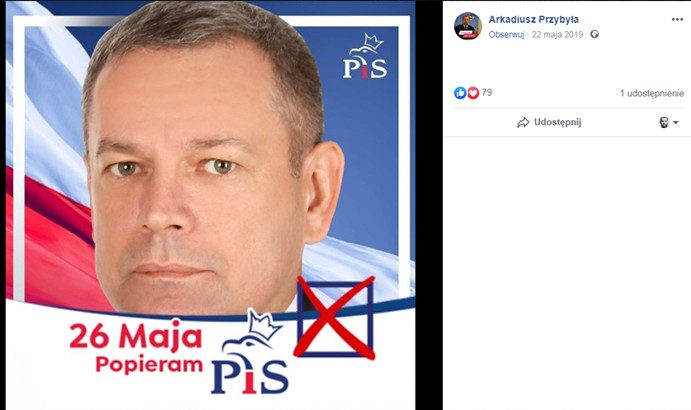
Task: Click the Popieram text on the poster
Action: pyautogui.click(x=149, y=365)
